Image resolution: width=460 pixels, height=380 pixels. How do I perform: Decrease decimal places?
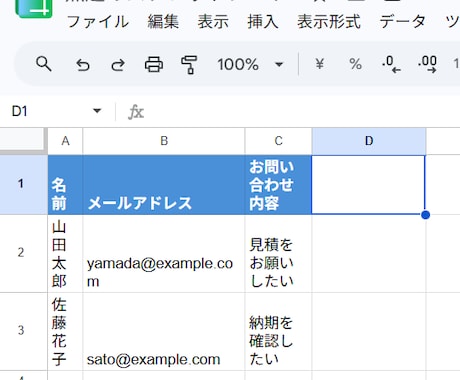pyautogui.click(x=391, y=64)
